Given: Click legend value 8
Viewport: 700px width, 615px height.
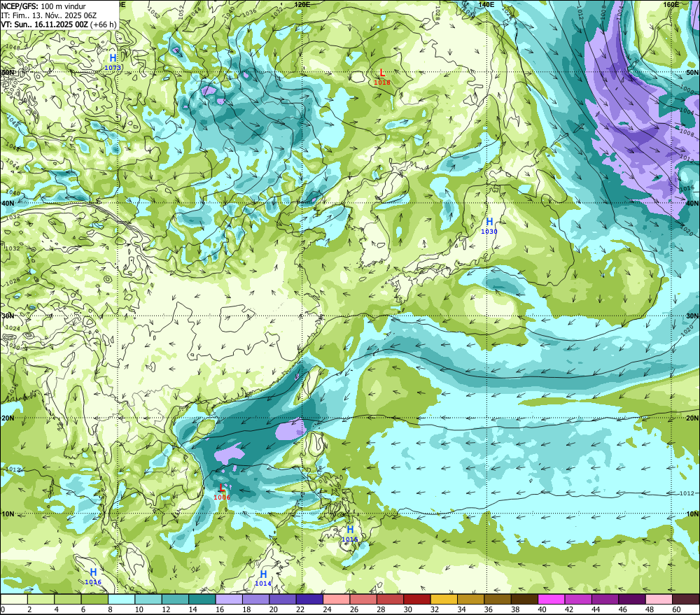Looking at the screenshot, I should click(110, 609).
